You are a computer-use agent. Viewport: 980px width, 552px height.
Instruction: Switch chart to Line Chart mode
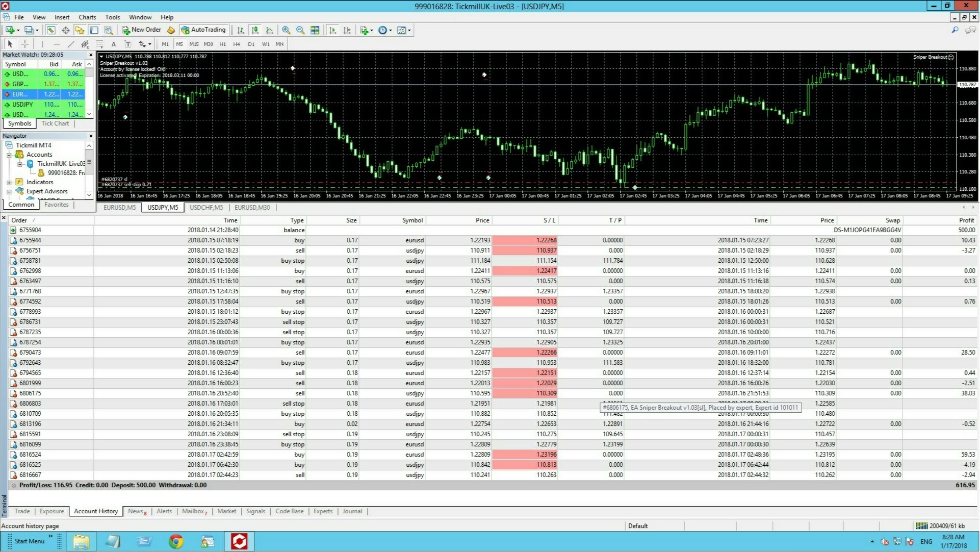tap(269, 30)
